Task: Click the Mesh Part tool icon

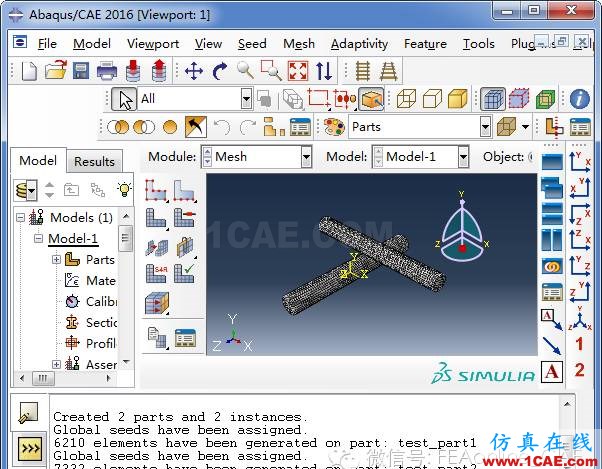Action: click(156, 218)
